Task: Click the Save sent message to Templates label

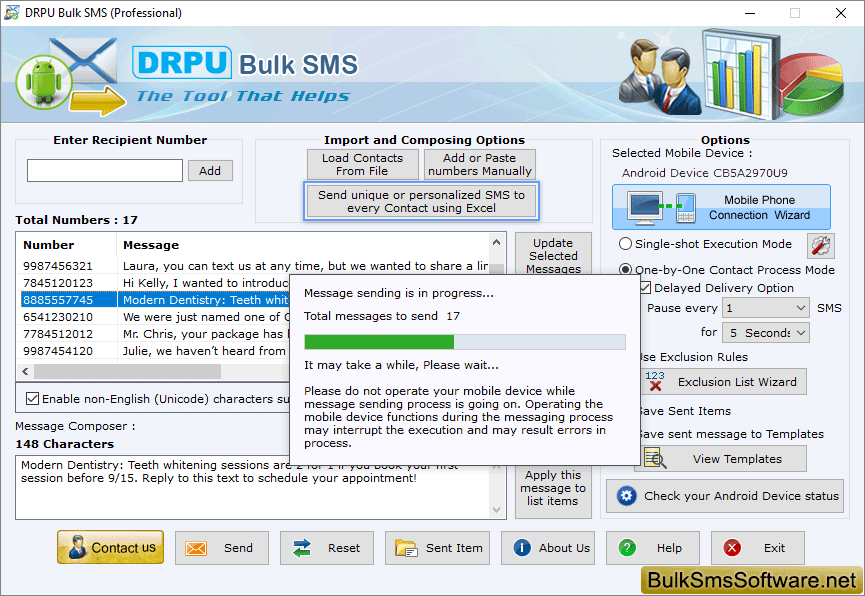Action: 732,434
